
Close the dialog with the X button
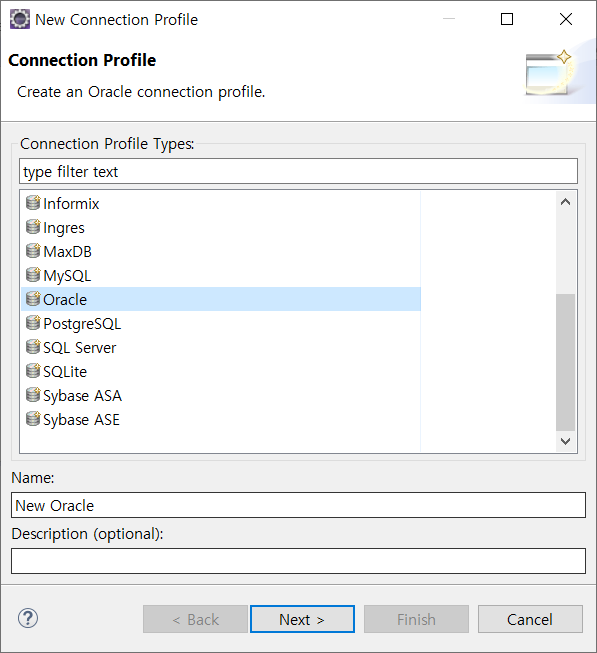(x=566, y=19)
